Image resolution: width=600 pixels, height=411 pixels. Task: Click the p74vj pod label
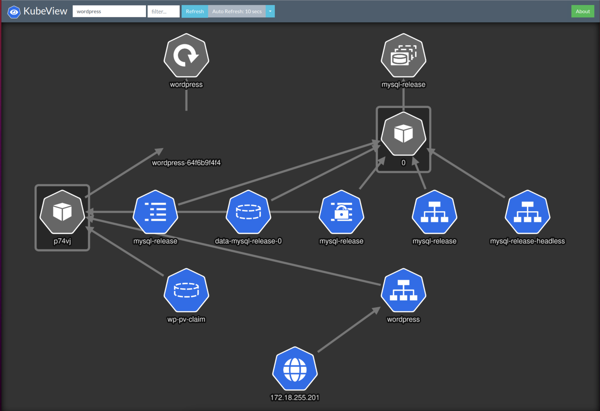pos(62,241)
